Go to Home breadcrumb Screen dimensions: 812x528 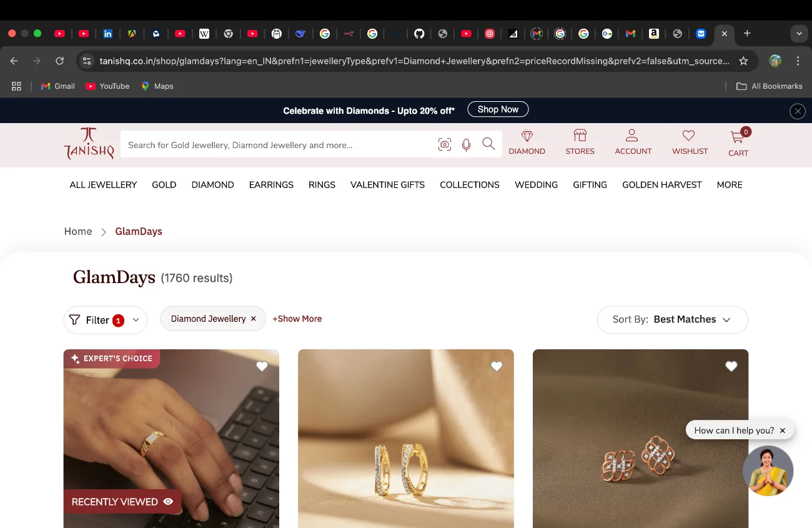point(78,231)
